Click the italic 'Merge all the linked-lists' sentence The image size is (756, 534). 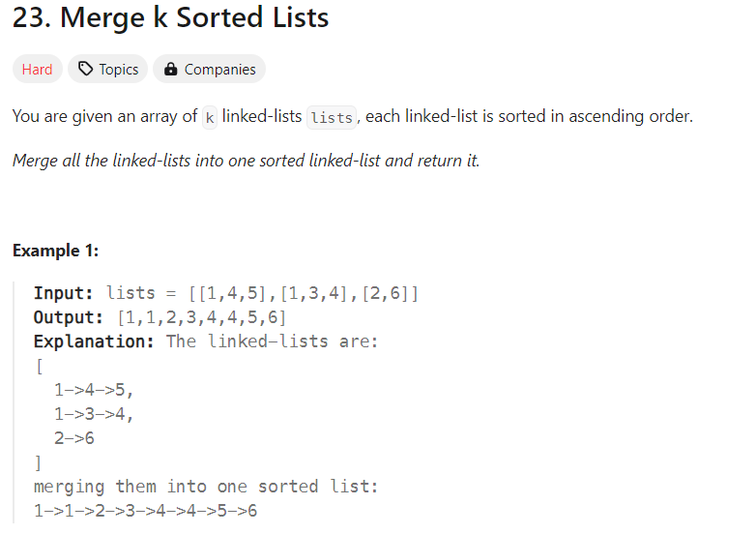pyautogui.click(x=246, y=161)
